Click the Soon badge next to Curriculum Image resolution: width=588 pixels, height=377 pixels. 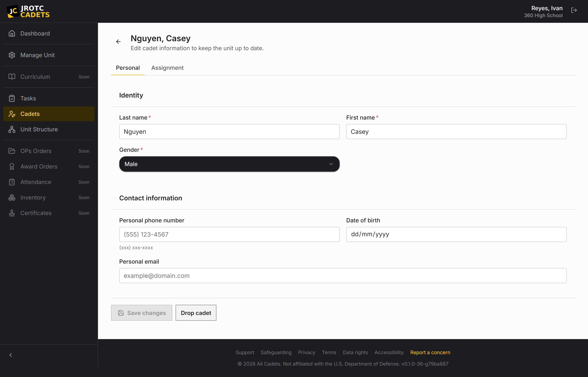click(x=84, y=77)
